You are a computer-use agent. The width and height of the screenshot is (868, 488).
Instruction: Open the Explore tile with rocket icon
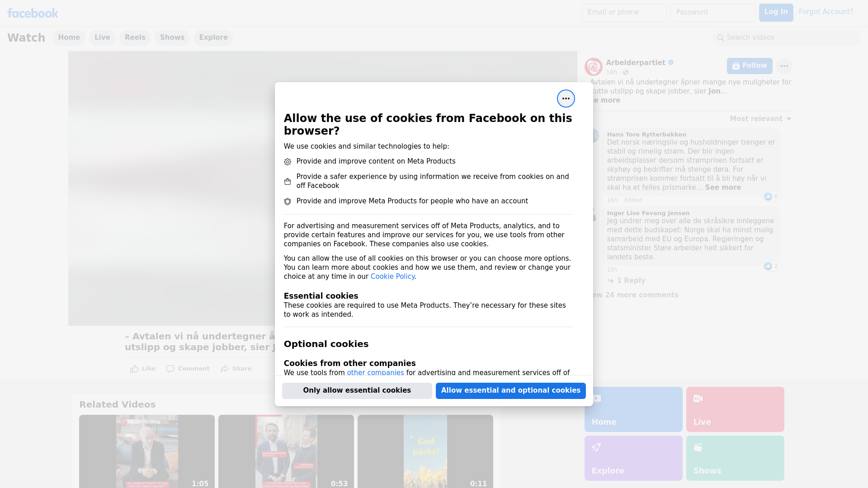pyautogui.click(x=633, y=458)
